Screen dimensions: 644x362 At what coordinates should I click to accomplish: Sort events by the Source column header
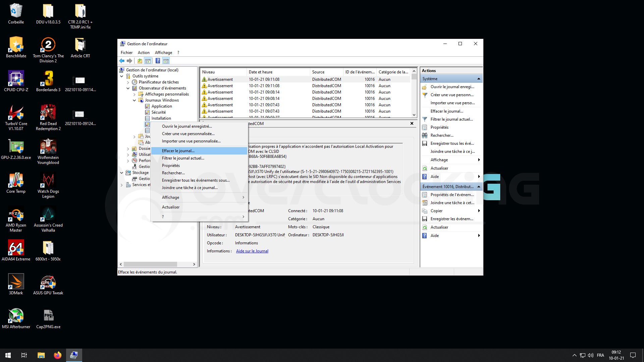pyautogui.click(x=327, y=72)
